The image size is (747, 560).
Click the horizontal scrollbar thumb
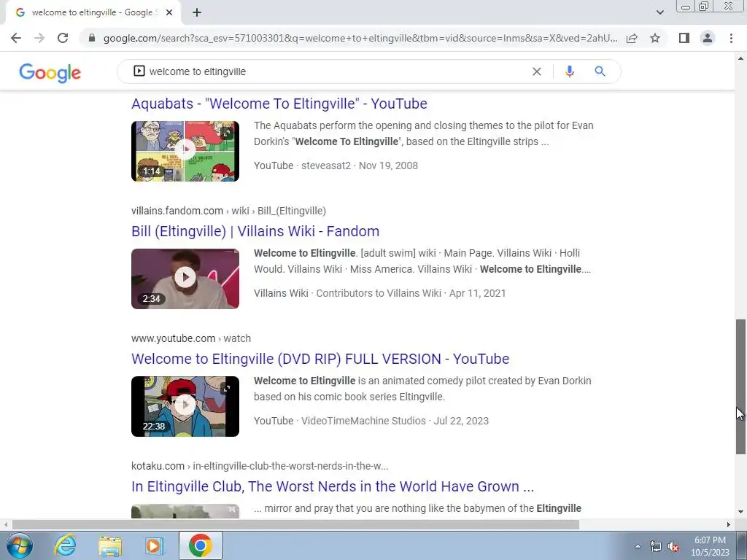coord(295,524)
